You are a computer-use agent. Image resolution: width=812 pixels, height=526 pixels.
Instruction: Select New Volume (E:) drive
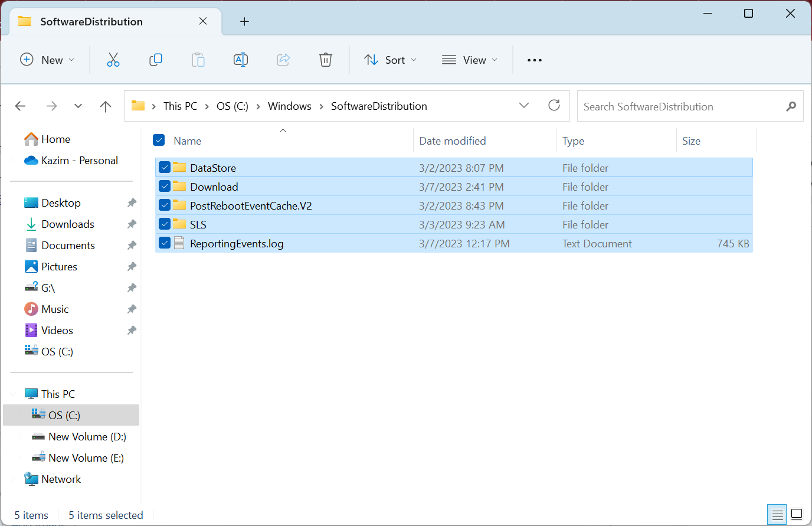pyautogui.click(x=78, y=458)
